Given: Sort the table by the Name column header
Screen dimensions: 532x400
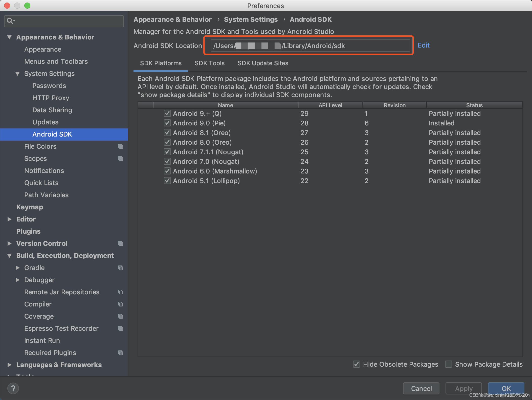Looking at the screenshot, I should 226,105.
